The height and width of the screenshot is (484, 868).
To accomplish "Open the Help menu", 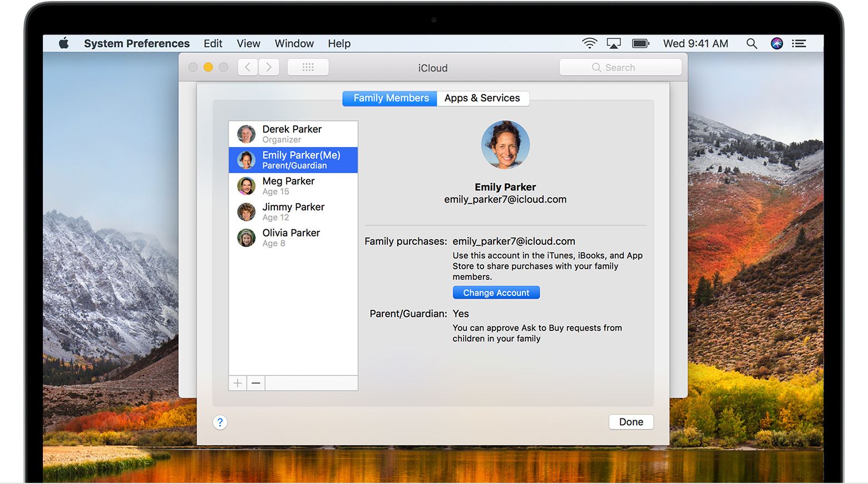I will (x=339, y=43).
